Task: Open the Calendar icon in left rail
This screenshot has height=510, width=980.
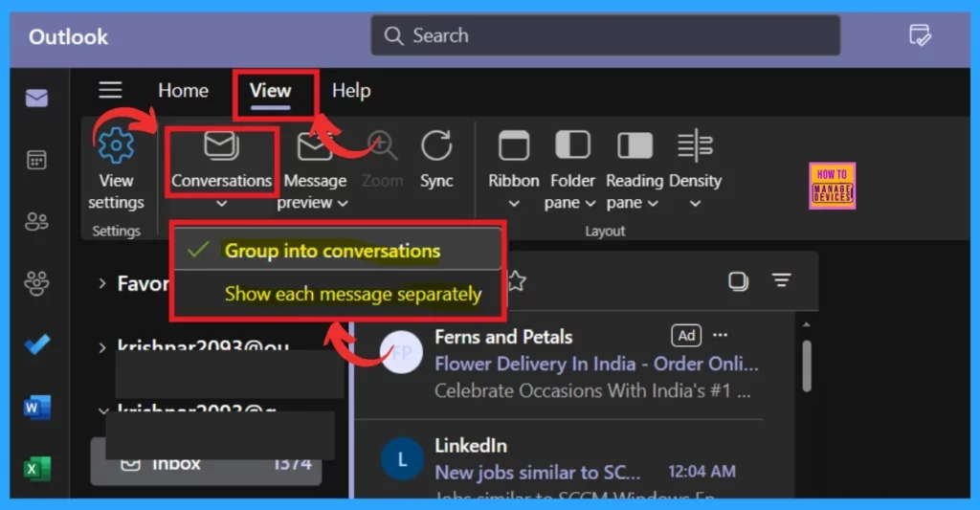Action: [37, 160]
